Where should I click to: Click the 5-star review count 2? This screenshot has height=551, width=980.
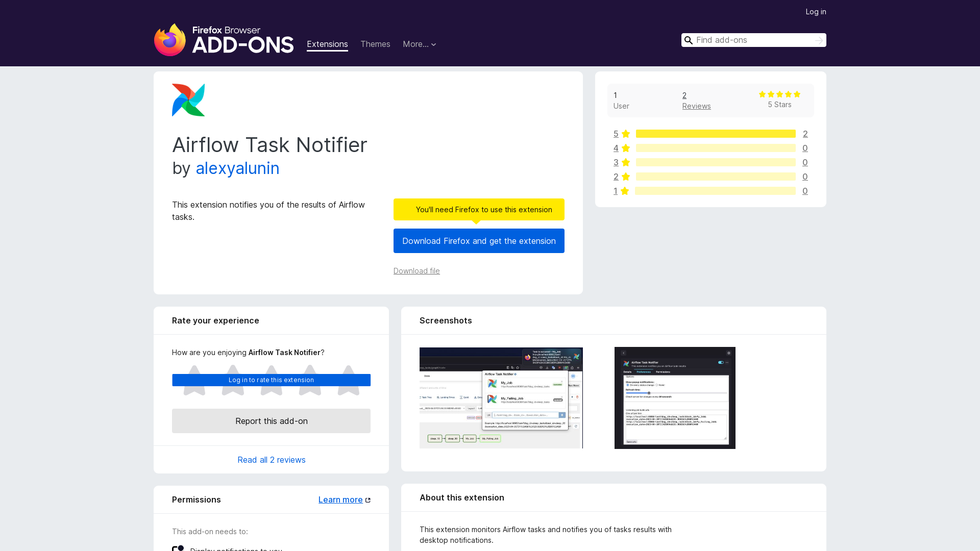click(805, 134)
